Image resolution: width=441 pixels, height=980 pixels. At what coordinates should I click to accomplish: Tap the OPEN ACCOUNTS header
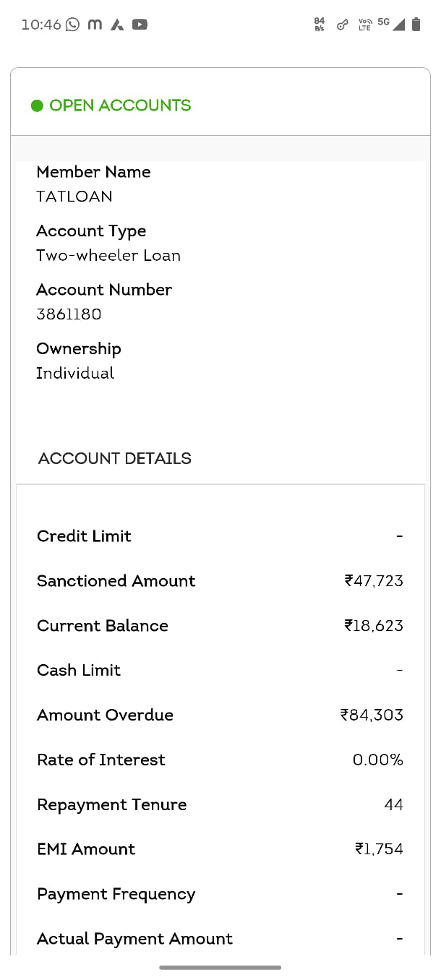pyautogui.click(x=120, y=106)
